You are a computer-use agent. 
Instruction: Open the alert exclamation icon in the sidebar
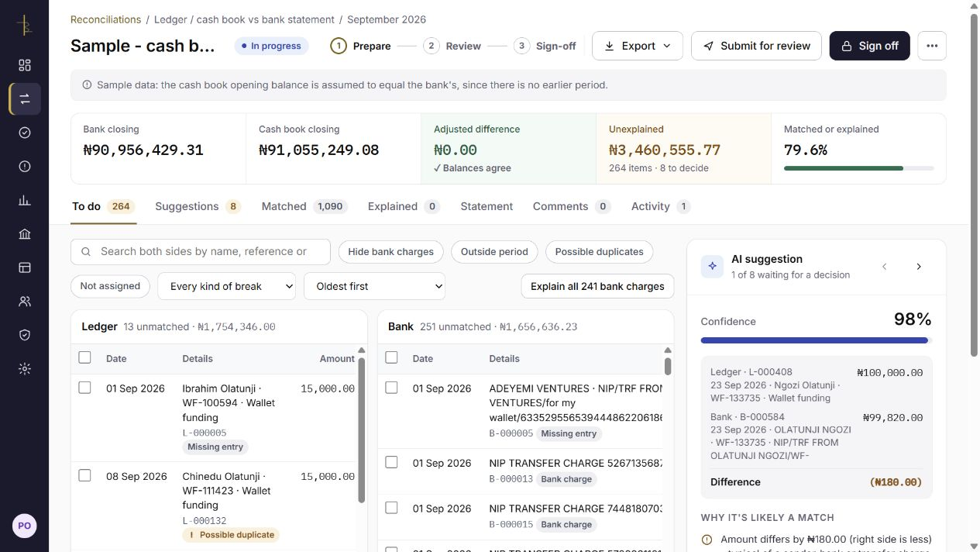click(25, 167)
